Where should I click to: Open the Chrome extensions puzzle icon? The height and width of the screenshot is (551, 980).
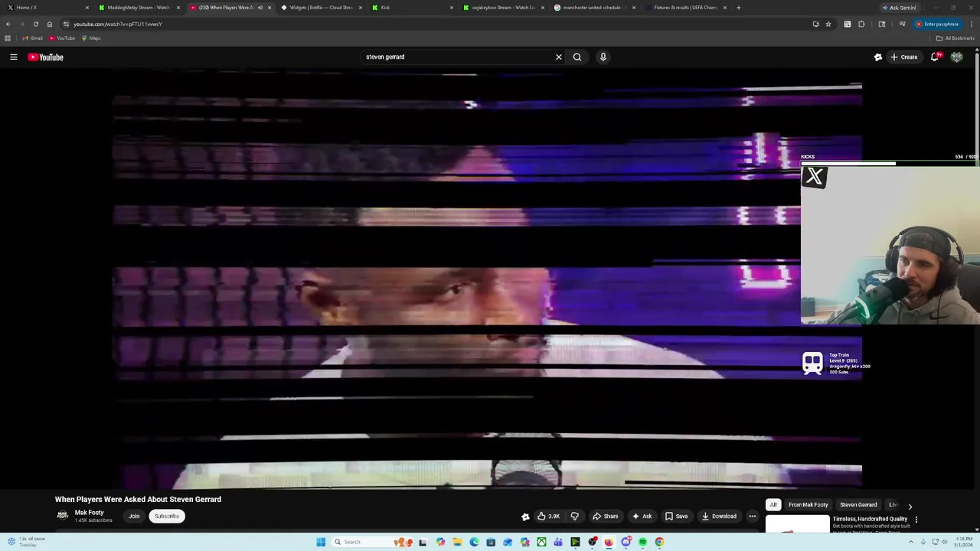pyautogui.click(x=862, y=24)
